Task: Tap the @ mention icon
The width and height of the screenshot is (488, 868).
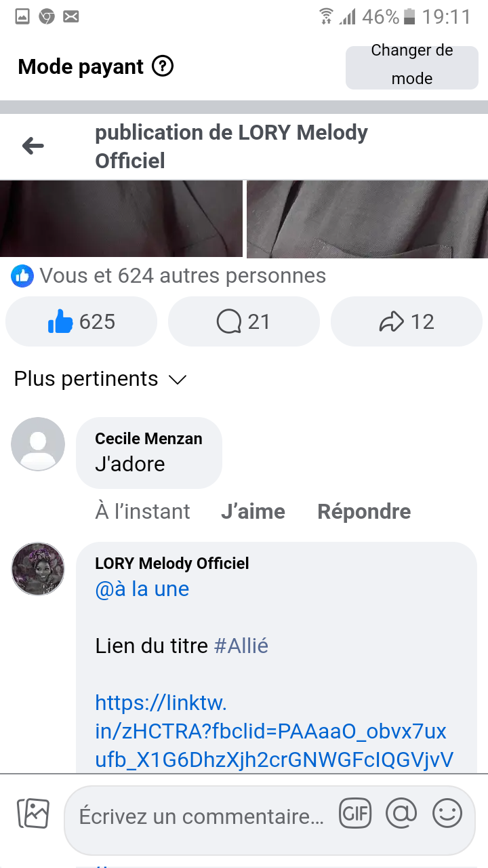Action: pyautogui.click(x=401, y=814)
